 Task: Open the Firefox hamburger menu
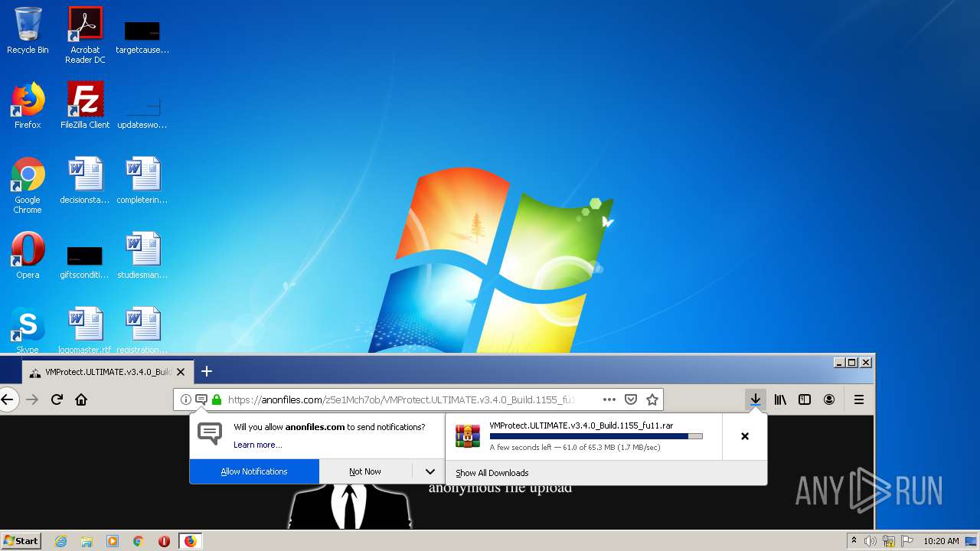(x=859, y=399)
